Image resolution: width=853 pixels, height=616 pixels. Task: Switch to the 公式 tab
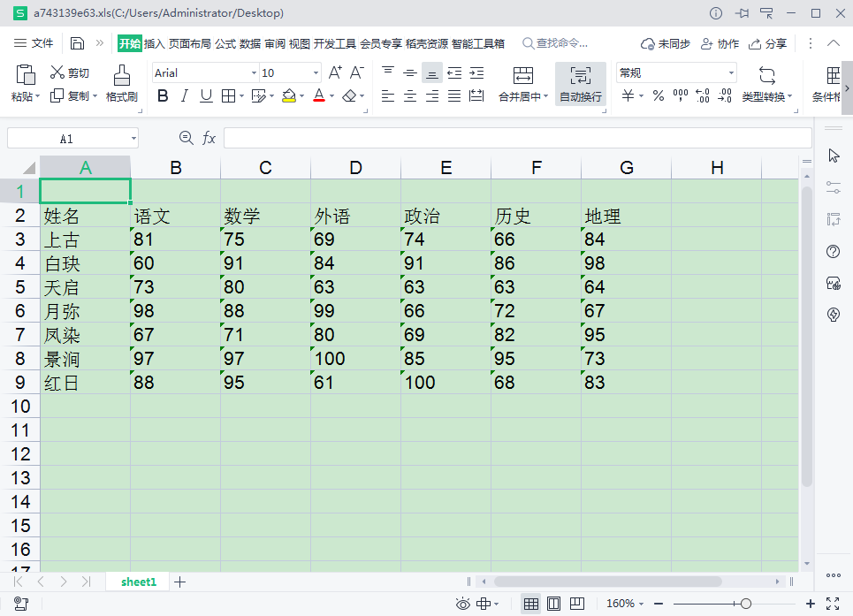225,43
